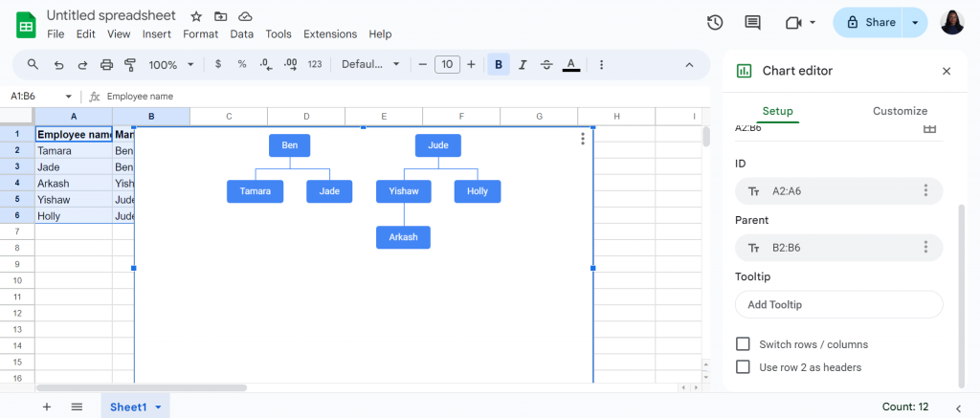980x418 pixels.
Task: Click the Add Tooltip field
Action: [838, 305]
